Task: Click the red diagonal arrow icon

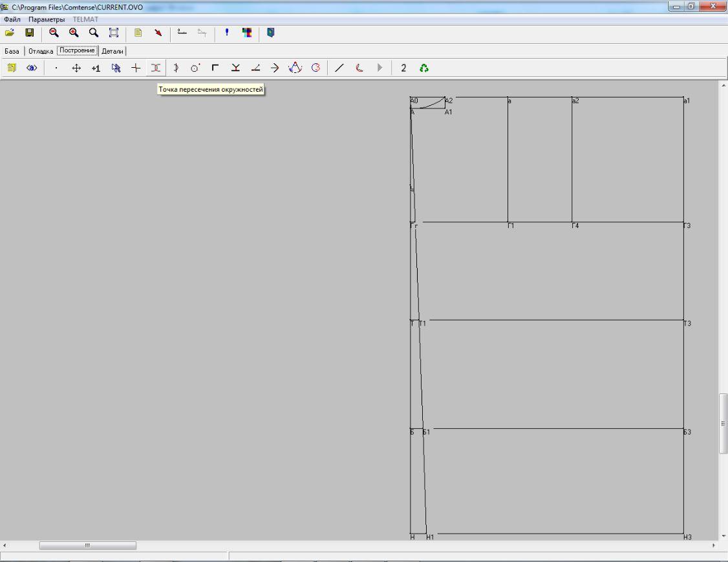Action: click(x=158, y=33)
